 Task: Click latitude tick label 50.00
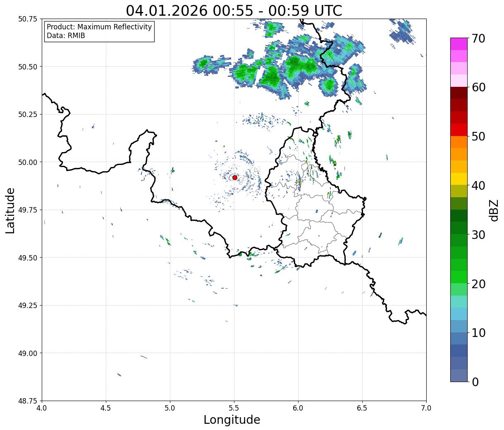[28, 162]
